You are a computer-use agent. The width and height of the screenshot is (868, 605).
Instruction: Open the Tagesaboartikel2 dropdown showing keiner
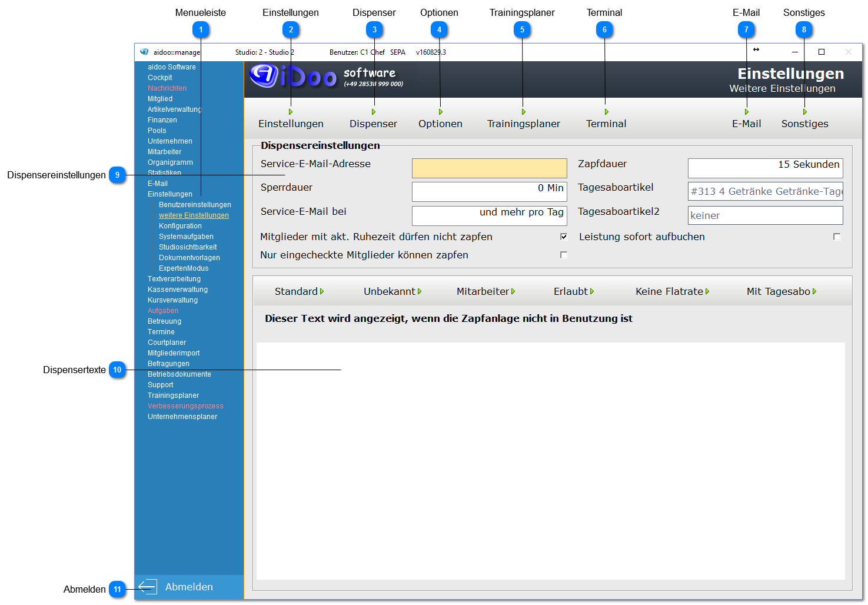click(766, 215)
